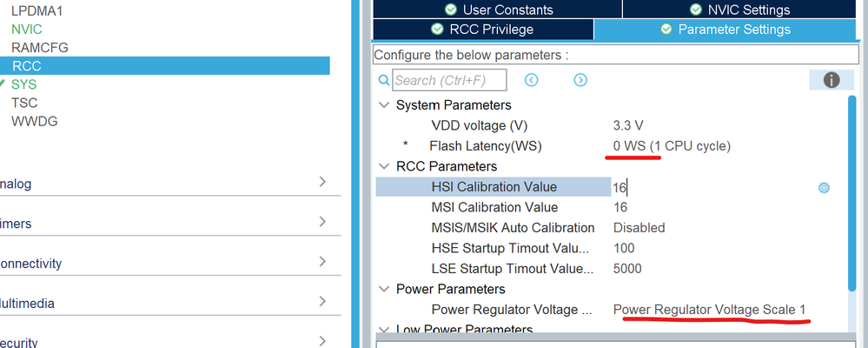Select WWDG in the peripheral list
Viewport: 868px width, 348px height.
[35, 121]
